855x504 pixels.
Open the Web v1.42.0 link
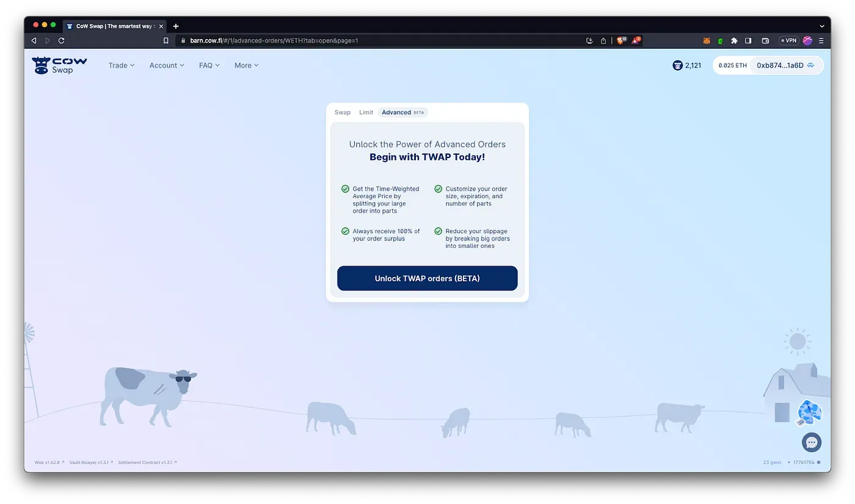coord(49,463)
